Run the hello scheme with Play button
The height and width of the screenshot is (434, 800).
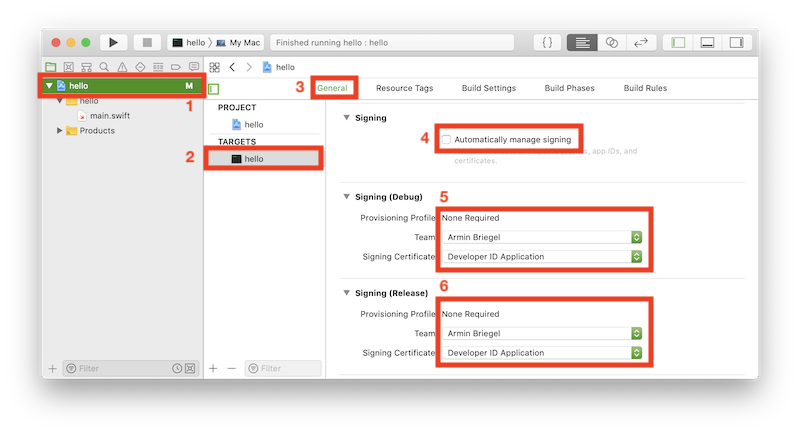[x=113, y=42]
